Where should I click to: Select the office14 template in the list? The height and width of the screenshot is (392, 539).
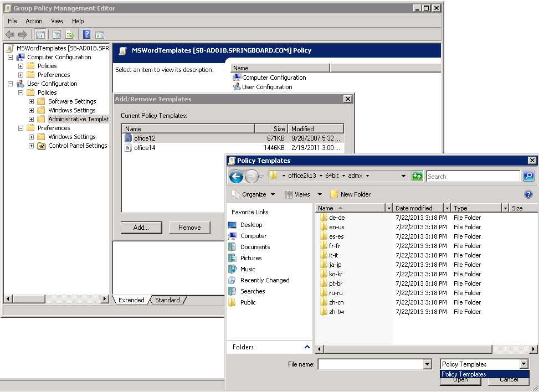(x=145, y=148)
